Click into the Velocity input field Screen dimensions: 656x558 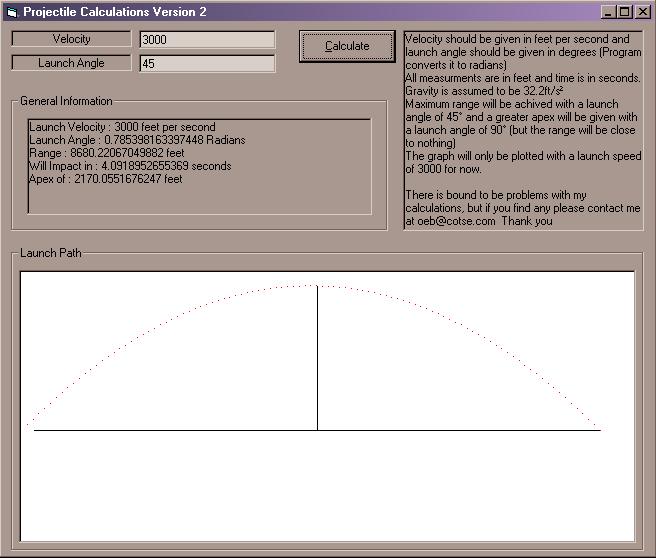click(207, 40)
